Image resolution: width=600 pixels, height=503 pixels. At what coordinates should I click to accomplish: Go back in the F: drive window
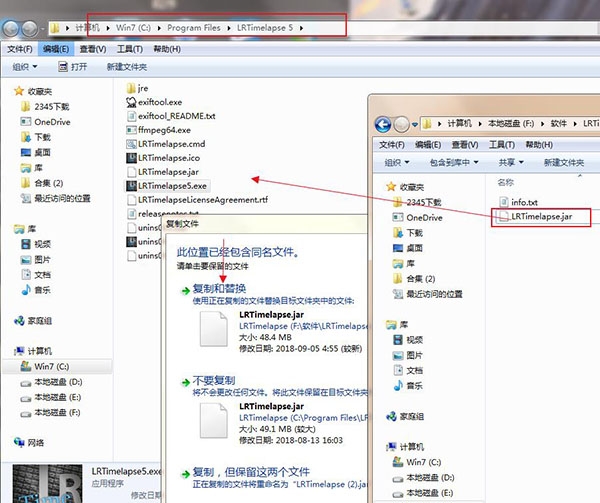click(x=383, y=124)
